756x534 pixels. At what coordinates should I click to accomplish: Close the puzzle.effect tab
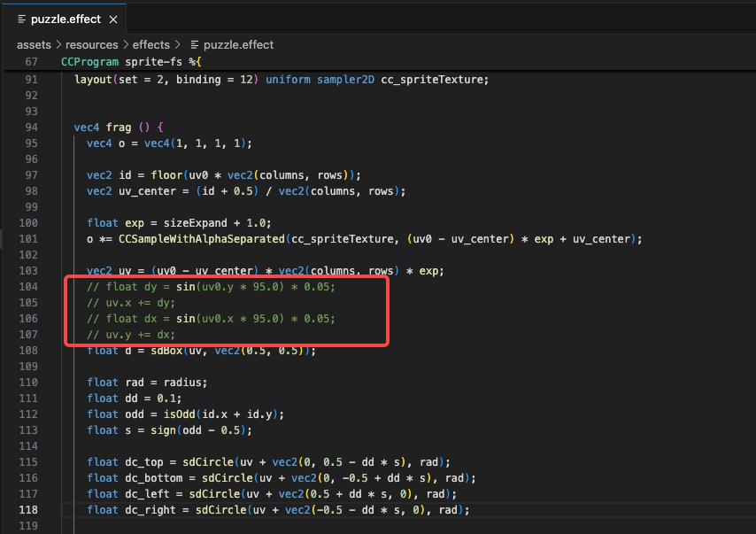click(x=113, y=19)
